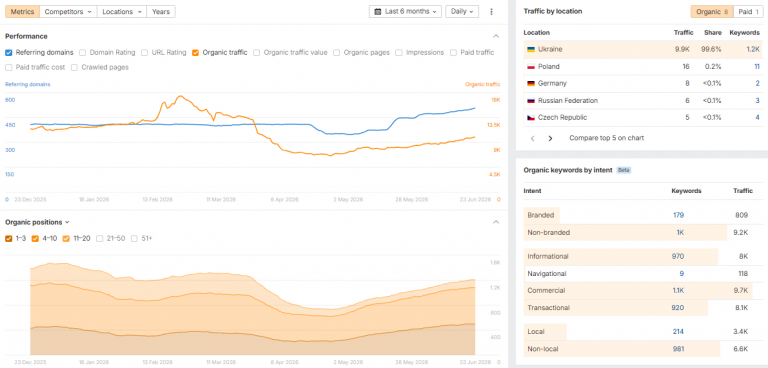Enable the 21–50 positions checkbox

[100, 239]
